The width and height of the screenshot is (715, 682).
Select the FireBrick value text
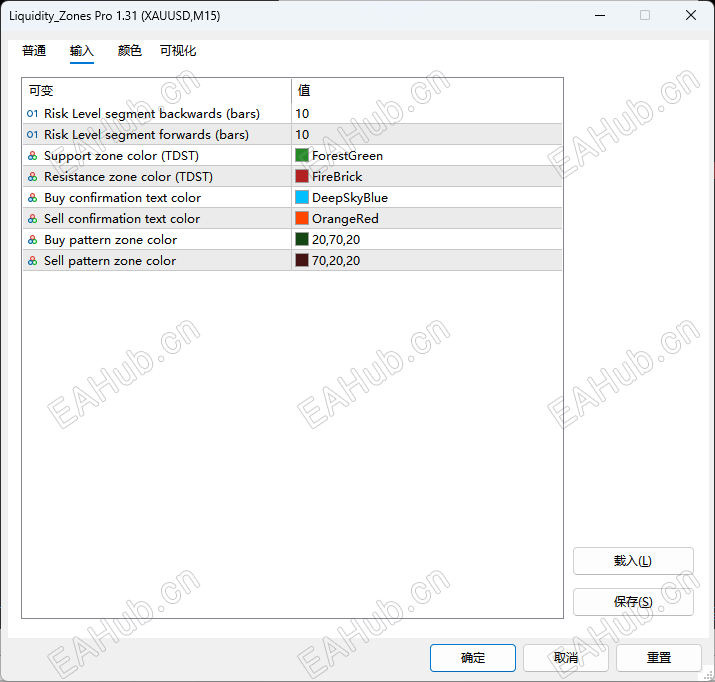(x=337, y=177)
